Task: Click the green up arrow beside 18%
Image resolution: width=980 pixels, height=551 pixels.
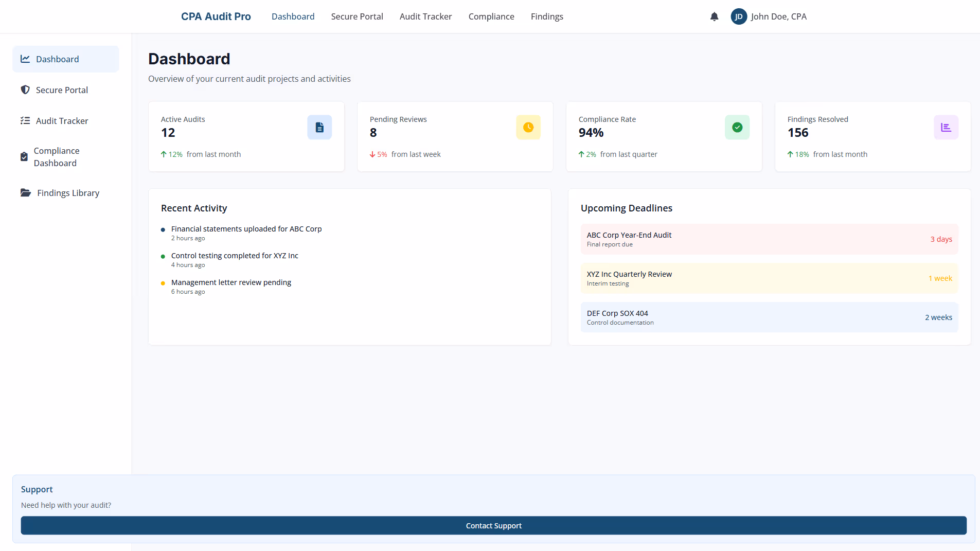Action: 790,154
